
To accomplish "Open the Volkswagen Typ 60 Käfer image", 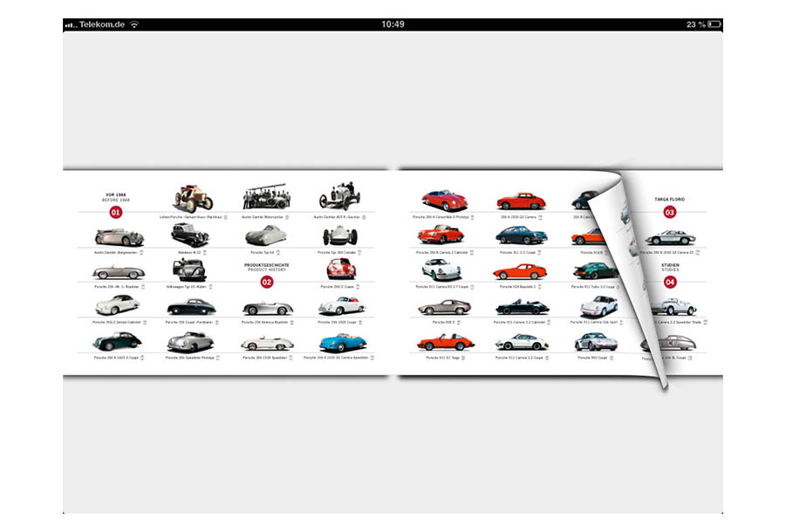I will click(x=189, y=270).
